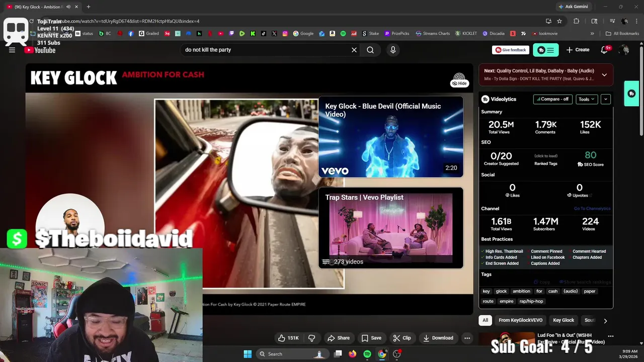Click the 'paper' tag chip
The image size is (644, 362).
pos(590,291)
